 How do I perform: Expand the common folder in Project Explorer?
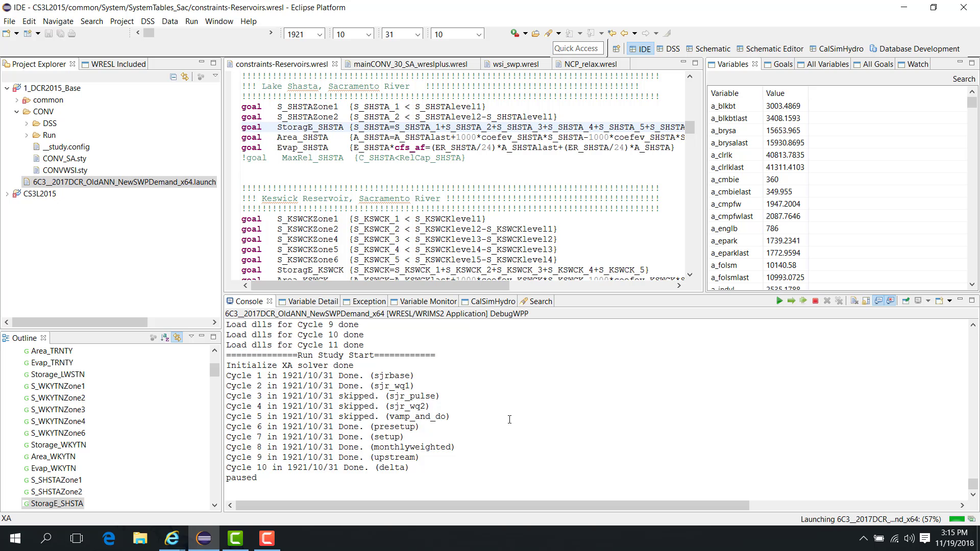click(16, 100)
